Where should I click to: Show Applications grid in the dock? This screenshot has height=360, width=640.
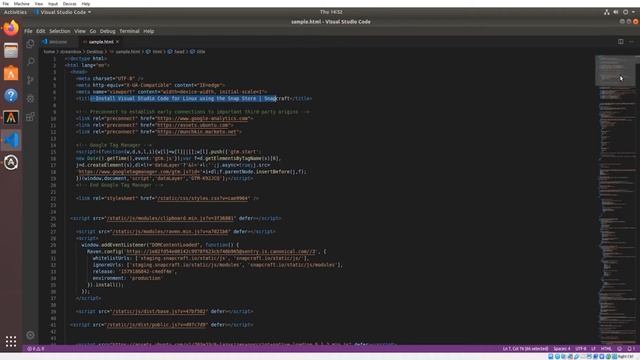pyautogui.click(x=11, y=341)
